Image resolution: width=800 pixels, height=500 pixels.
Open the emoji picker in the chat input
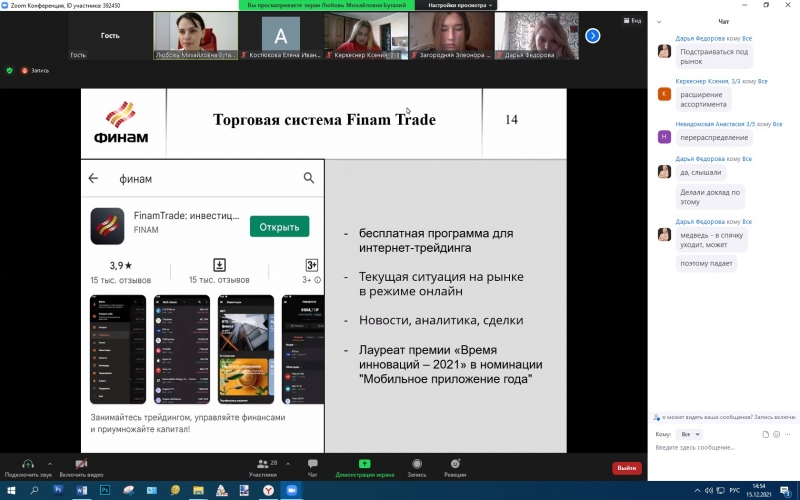[777, 434]
